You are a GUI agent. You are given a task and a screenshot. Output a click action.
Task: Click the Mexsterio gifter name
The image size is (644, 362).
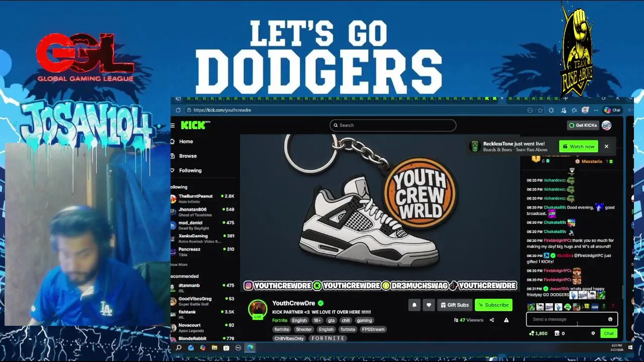[x=592, y=161]
